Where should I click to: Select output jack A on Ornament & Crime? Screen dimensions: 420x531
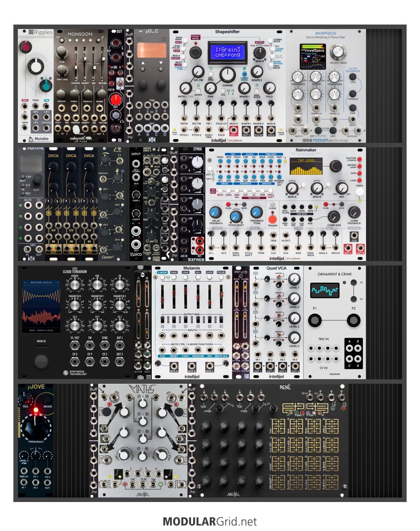(349, 348)
